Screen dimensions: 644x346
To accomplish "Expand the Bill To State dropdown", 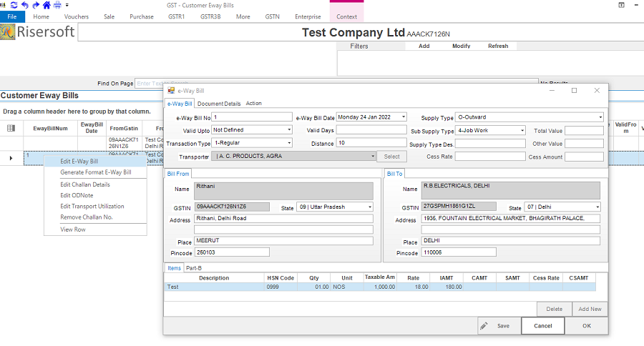I will coord(597,207).
